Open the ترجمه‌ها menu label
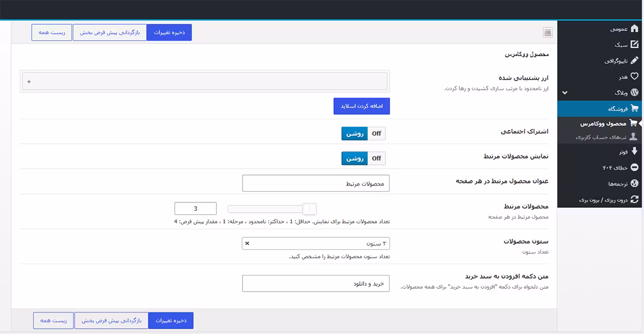This screenshot has width=644, height=334. click(x=618, y=184)
